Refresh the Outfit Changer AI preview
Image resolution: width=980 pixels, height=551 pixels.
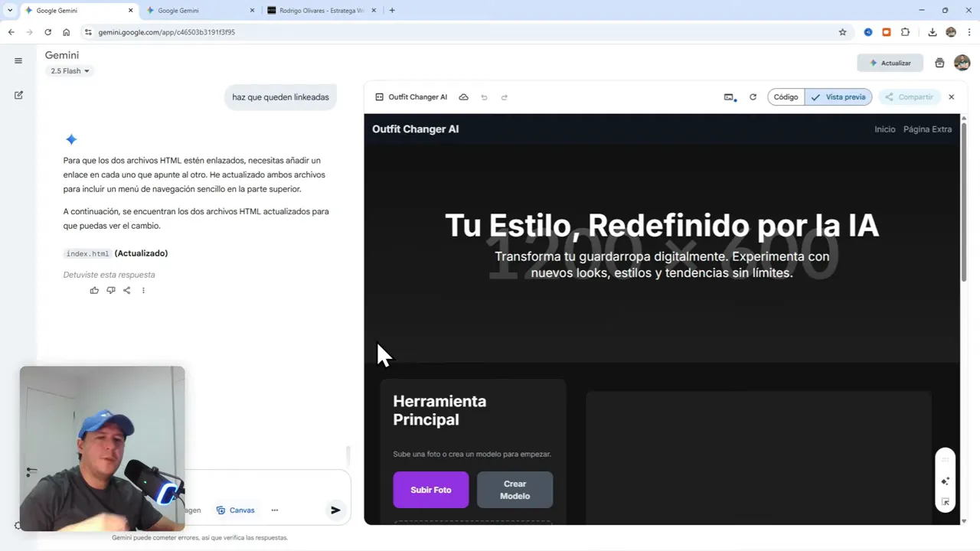tap(753, 97)
